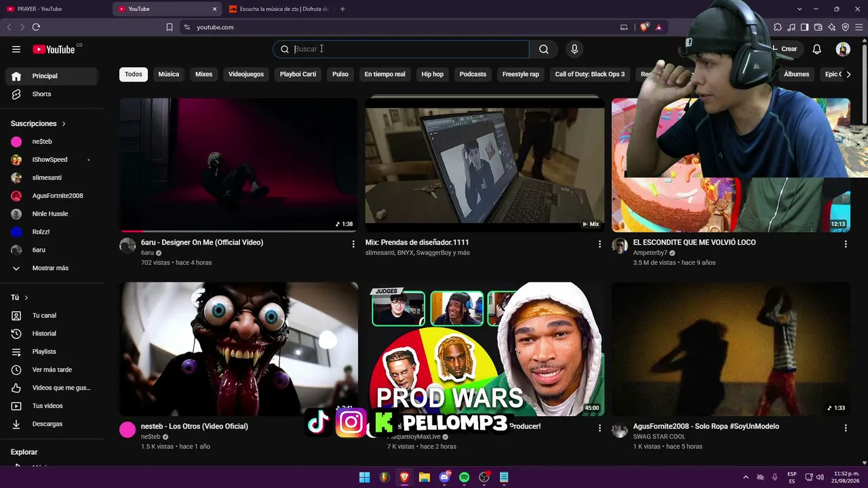Expand the Suscripciones section arrow
868x488 pixels.
(64, 124)
